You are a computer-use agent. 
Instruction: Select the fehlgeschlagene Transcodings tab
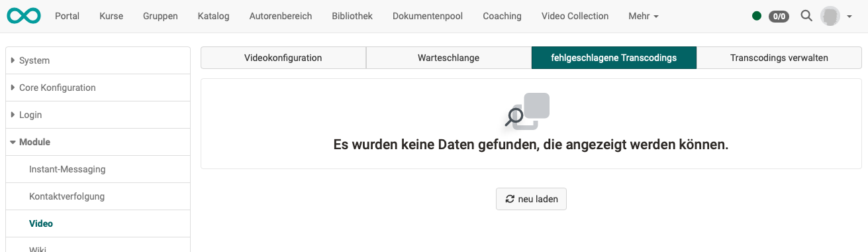(614, 58)
